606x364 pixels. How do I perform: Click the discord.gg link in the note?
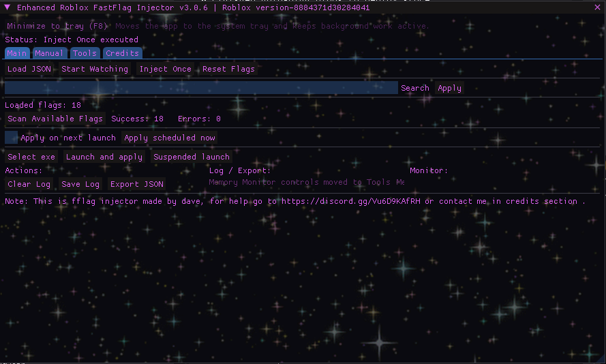350,201
